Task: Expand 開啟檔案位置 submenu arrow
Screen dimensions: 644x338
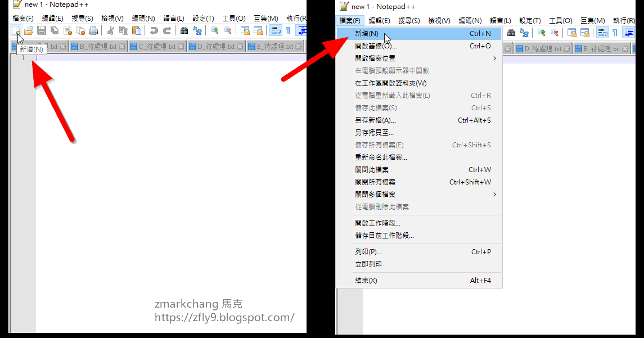Action: click(x=494, y=58)
